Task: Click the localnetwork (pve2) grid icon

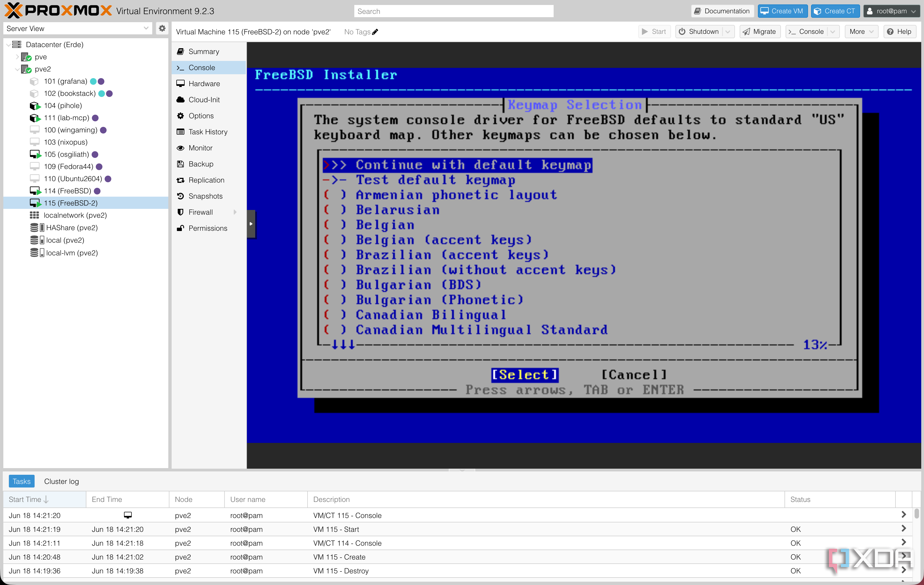Action: [35, 215]
